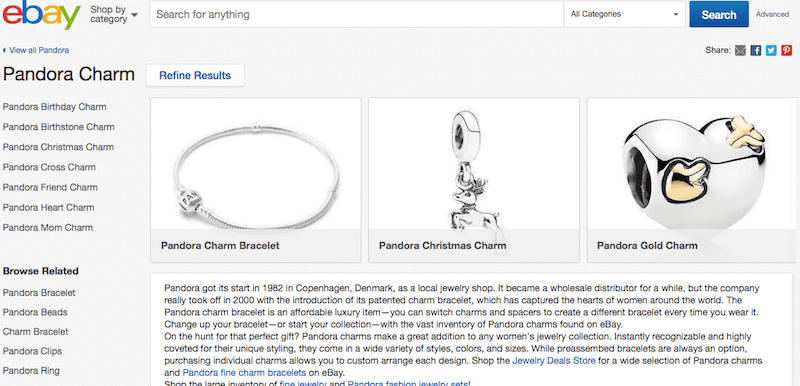Image resolution: width=800 pixels, height=386 pixels.
Task: Open the Shop by category dropdown
Action: pos(114,14)
